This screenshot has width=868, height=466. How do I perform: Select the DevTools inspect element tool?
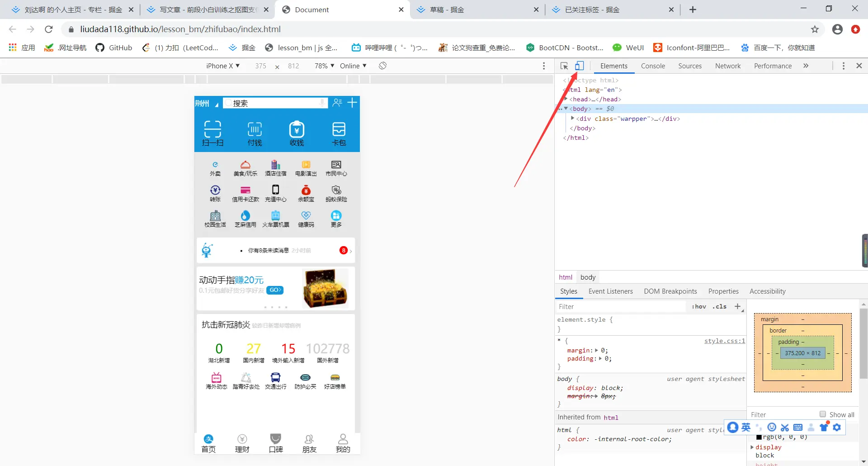point(564,66)
